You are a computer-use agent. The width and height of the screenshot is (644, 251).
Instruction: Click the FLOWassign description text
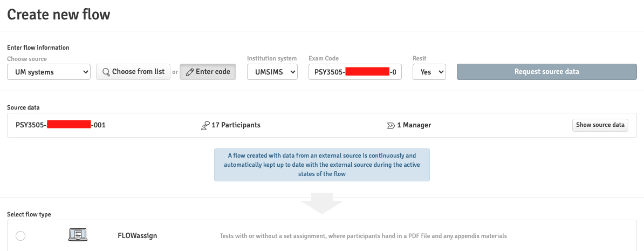pos(363,236)
